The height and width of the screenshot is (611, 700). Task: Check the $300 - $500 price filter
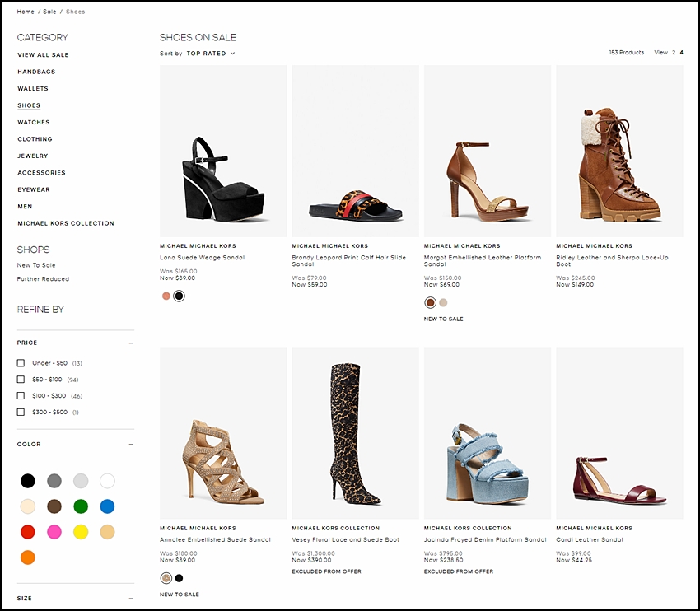[x=21, y=412]
